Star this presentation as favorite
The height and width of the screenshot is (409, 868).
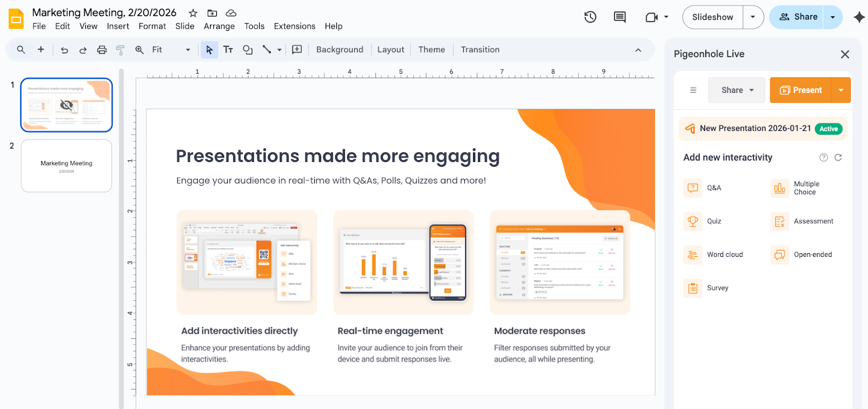[x=193, y=13]
